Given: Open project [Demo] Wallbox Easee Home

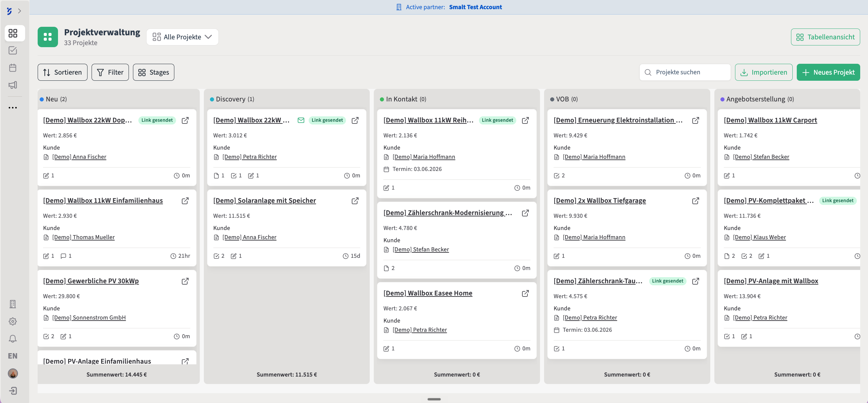Looking at the screenshot, I should [428, 293].
